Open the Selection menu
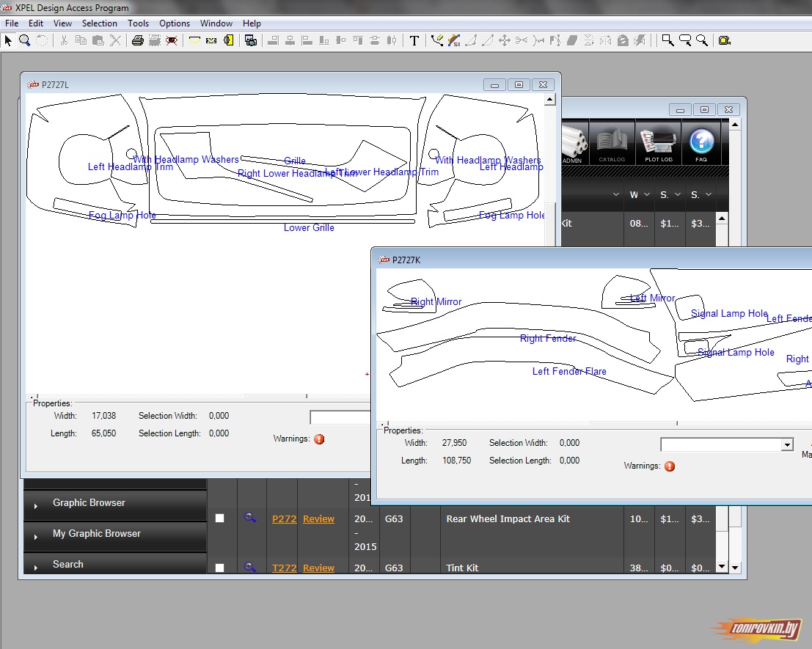The image size is (812, 649). pos(100,23)
